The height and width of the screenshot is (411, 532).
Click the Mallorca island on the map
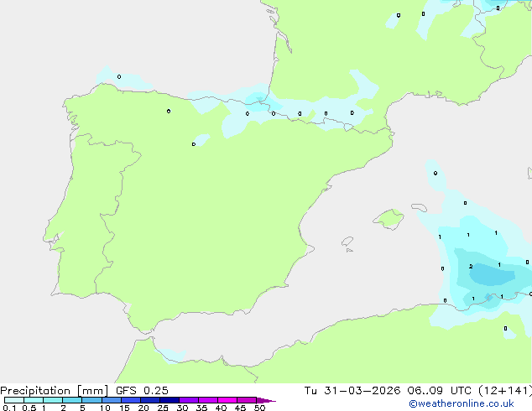coord(389,219)
